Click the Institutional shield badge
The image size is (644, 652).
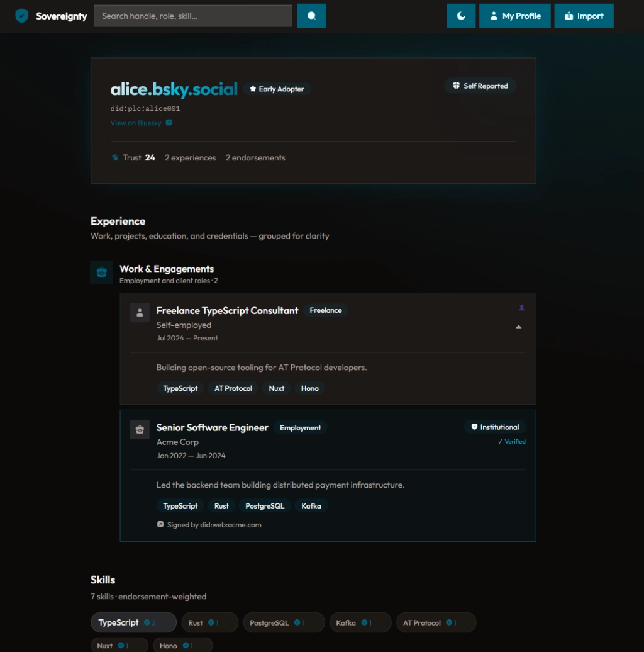tap(495, 427)
